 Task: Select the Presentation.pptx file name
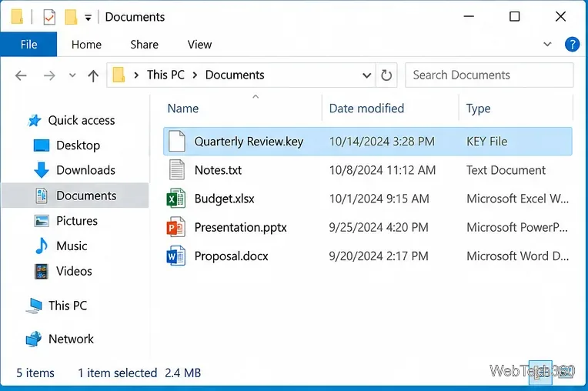tap(240, 228)
